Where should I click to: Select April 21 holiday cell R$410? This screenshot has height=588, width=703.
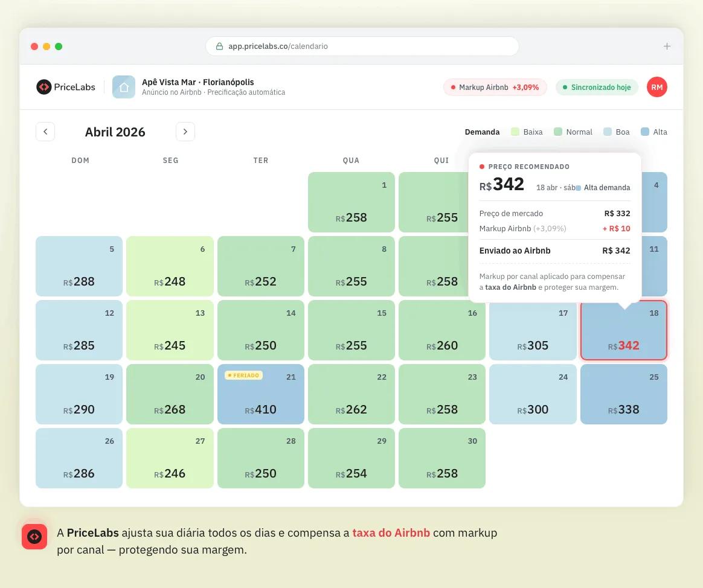tap(260, 394)
